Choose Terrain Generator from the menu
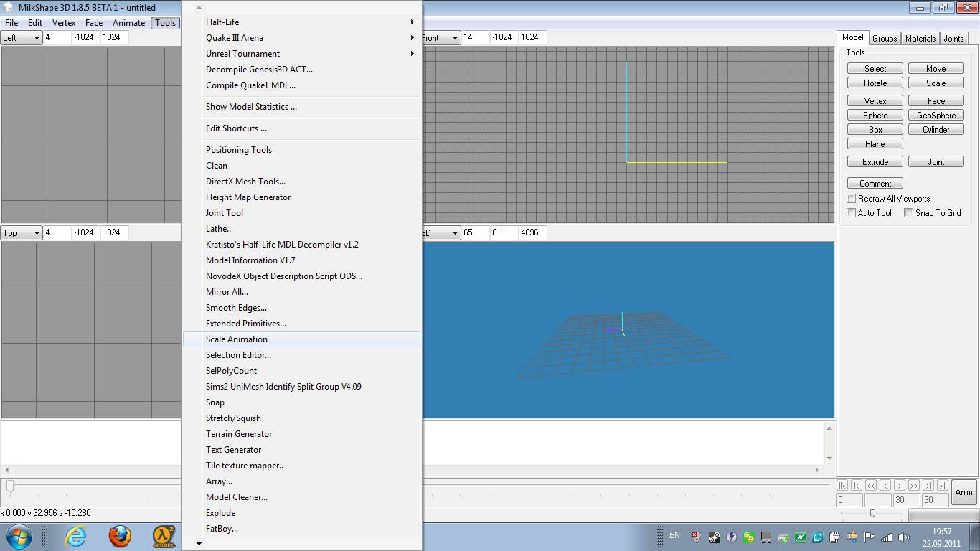 pos(301,434)
